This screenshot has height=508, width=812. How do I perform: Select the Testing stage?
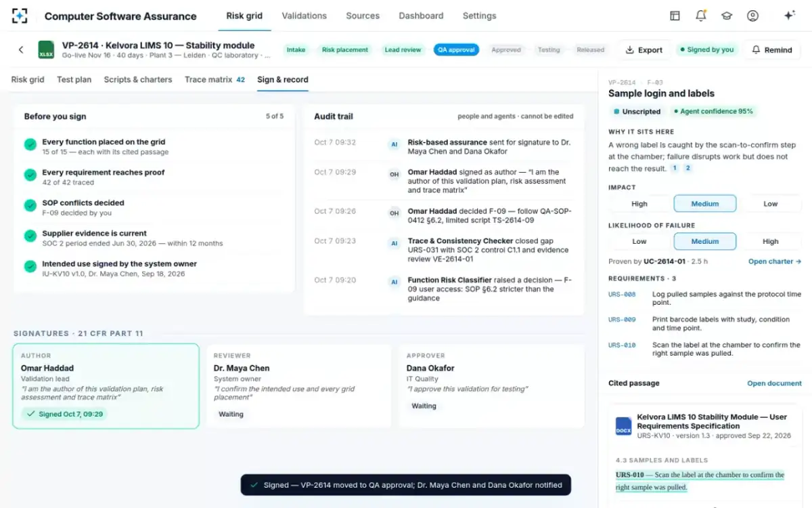549,49
